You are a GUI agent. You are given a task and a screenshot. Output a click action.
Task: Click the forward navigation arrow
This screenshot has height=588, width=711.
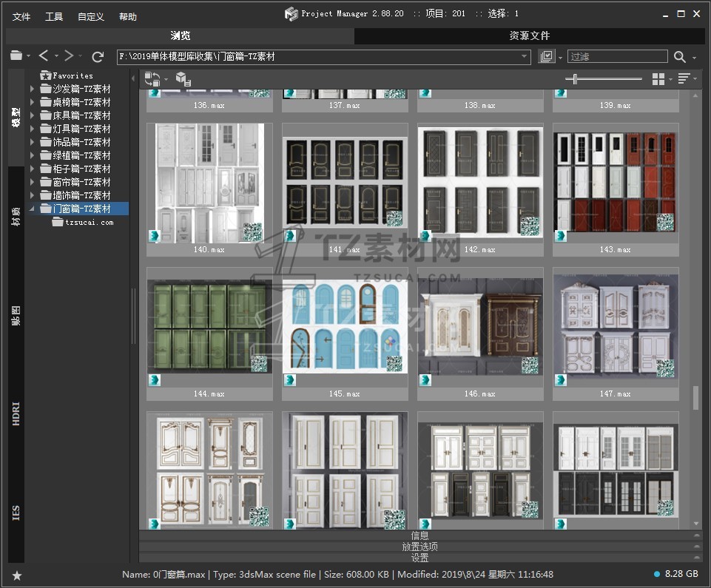click(x=68, y=56)
